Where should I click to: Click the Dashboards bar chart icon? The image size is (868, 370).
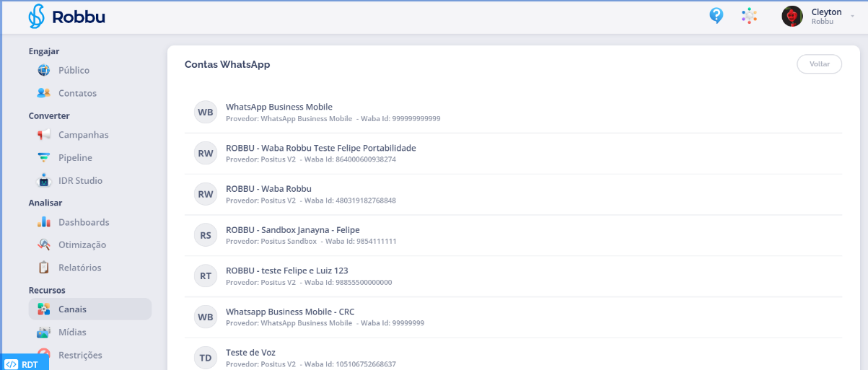(44, 222)
